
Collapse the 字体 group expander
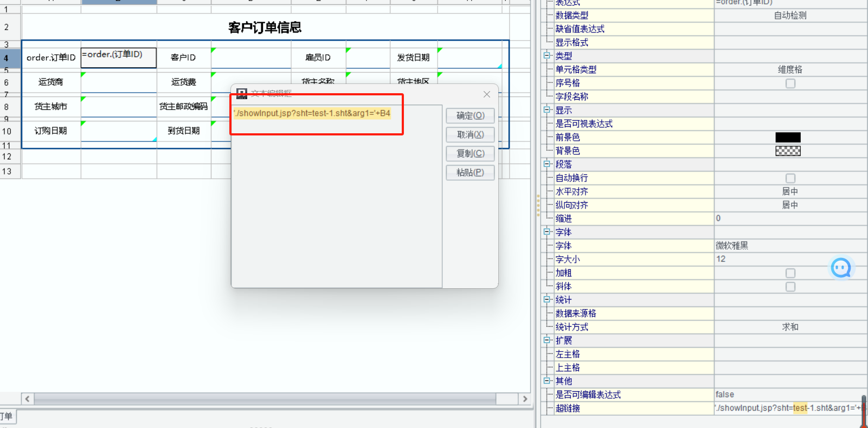tap(547, 231)
